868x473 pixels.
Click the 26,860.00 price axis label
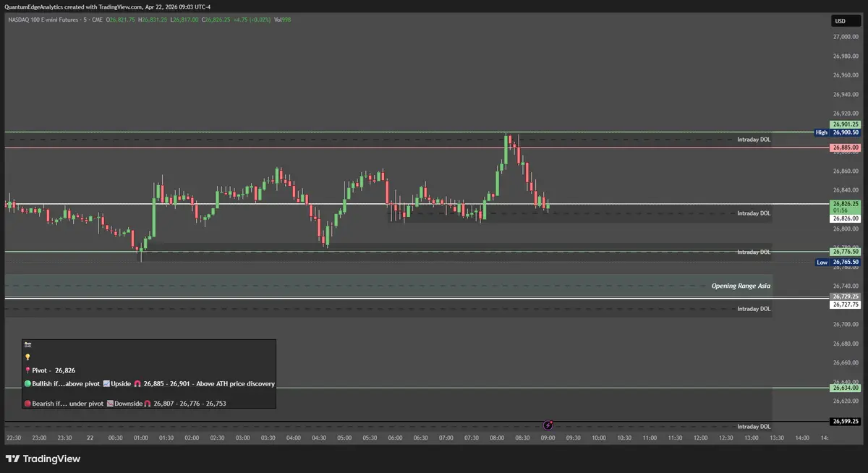[x=846, y=171]
